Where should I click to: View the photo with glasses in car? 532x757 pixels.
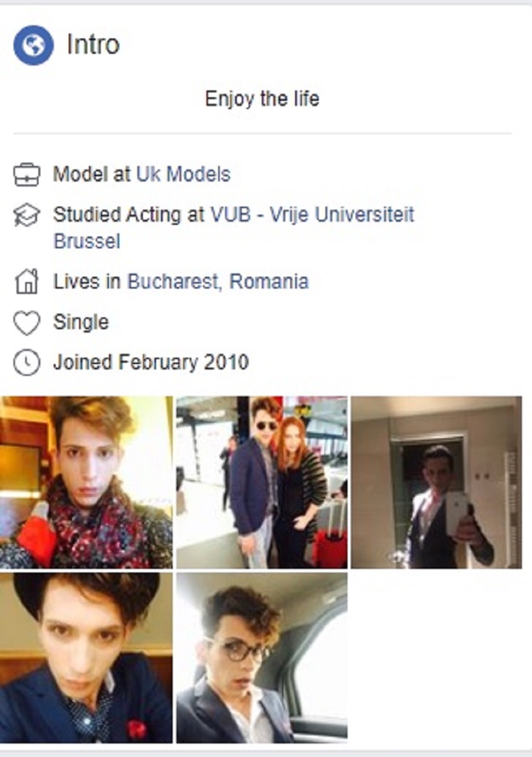(x=262, y=657)
